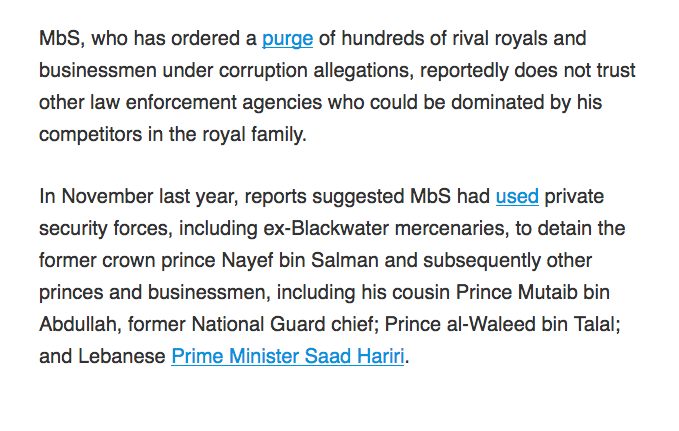
Task: Place cursor on the word "reportedly"
Action: point(464,71)
